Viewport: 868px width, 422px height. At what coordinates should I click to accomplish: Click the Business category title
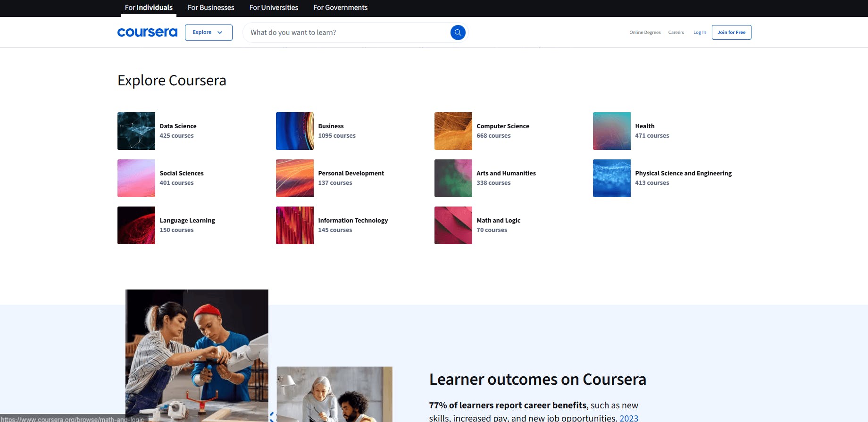pos(331,126)
